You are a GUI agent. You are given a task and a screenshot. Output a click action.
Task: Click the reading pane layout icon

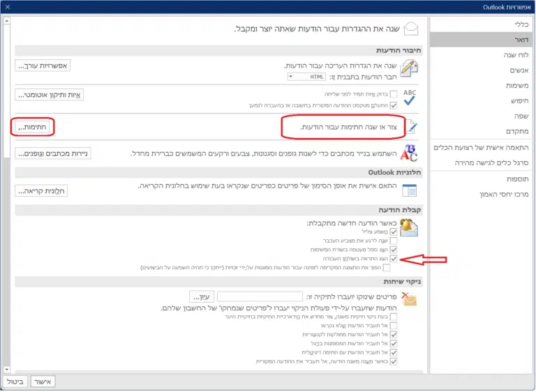(409, 190)
